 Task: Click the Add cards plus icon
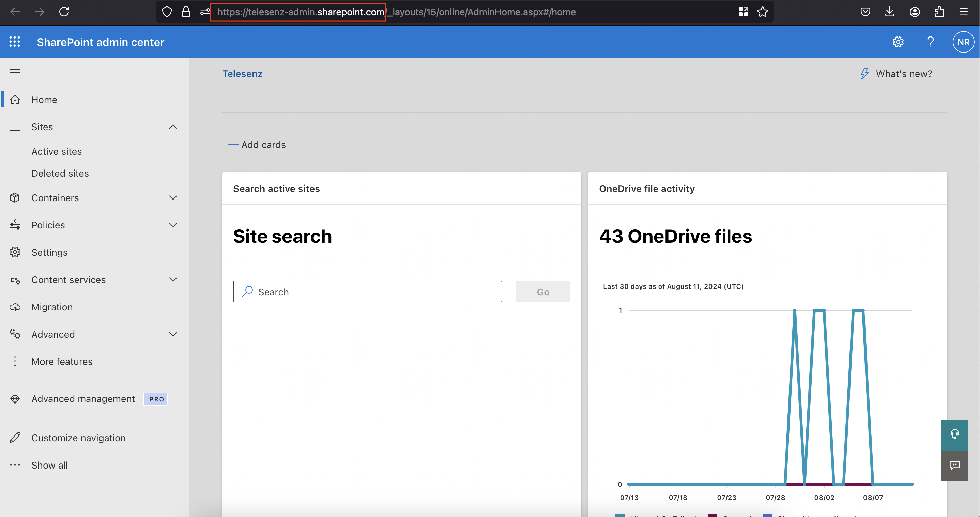(x=232, y=144)
